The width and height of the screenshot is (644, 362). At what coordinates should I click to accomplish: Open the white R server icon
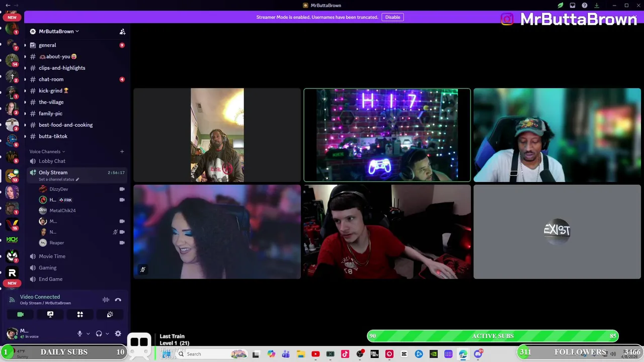click(12, 273)
